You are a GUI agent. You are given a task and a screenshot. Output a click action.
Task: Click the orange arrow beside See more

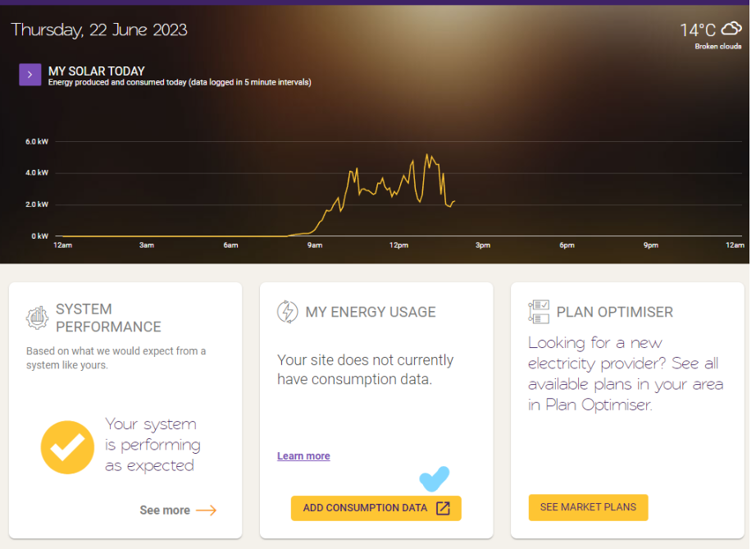coord(206,510)
